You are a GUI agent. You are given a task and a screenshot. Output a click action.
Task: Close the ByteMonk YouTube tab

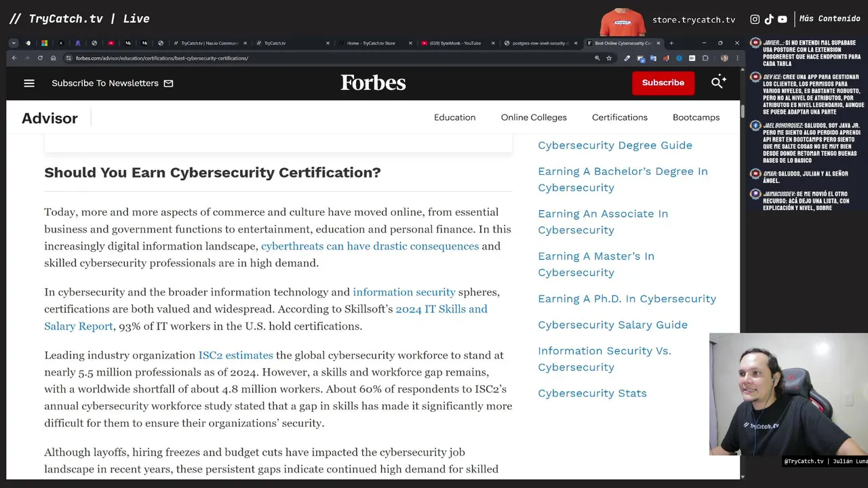click(x=493, y=43)
